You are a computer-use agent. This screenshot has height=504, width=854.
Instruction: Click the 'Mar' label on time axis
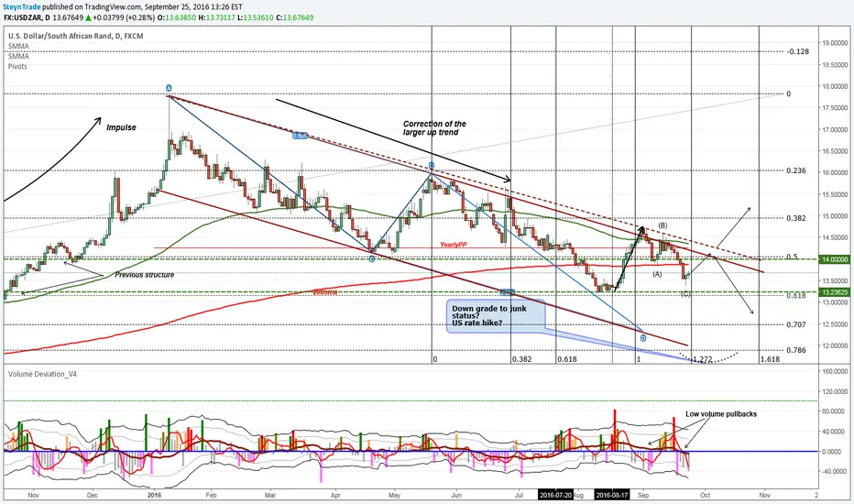pyautogui.click(x=269, y=495)
